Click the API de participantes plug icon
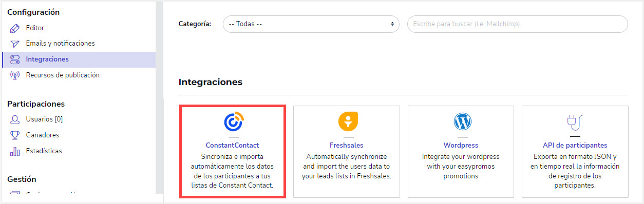Screen dimensions: 644x204 [x=575, y=122]
